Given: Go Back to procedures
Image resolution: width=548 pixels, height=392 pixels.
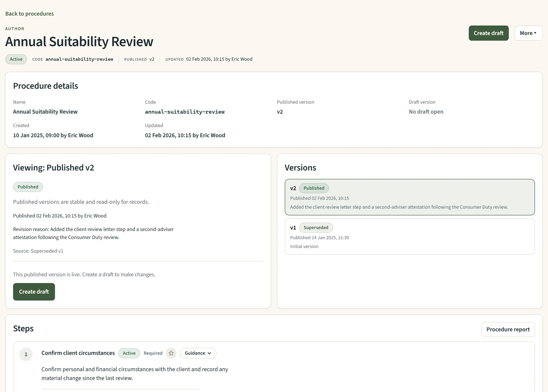Looking at the screenshot, I should point(30,14).
